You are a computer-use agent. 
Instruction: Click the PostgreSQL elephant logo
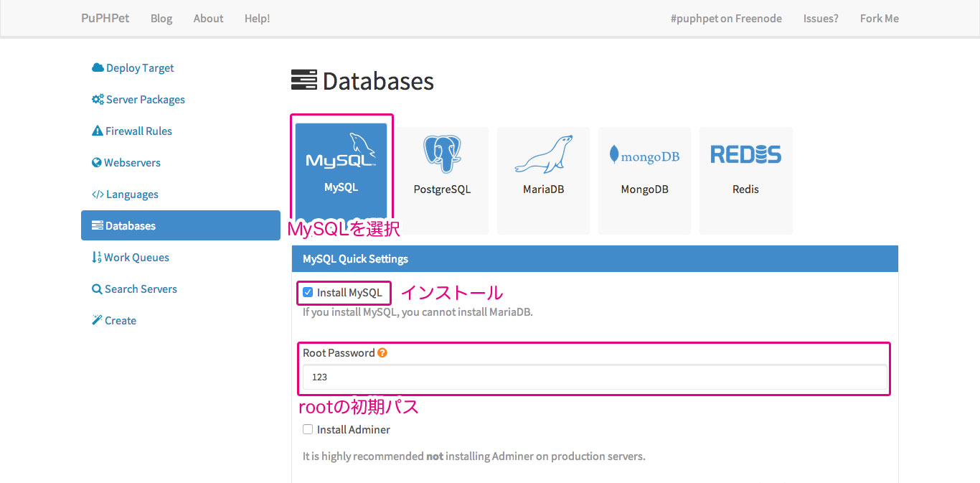click(x=442, y=154)
